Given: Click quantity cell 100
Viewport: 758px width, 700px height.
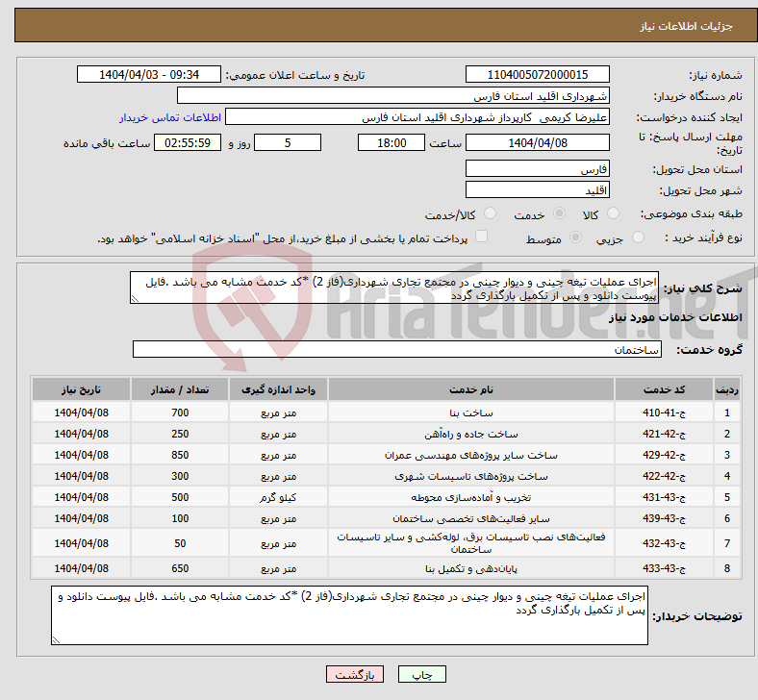Looking at the screenshot, I should tap(180, 518).
